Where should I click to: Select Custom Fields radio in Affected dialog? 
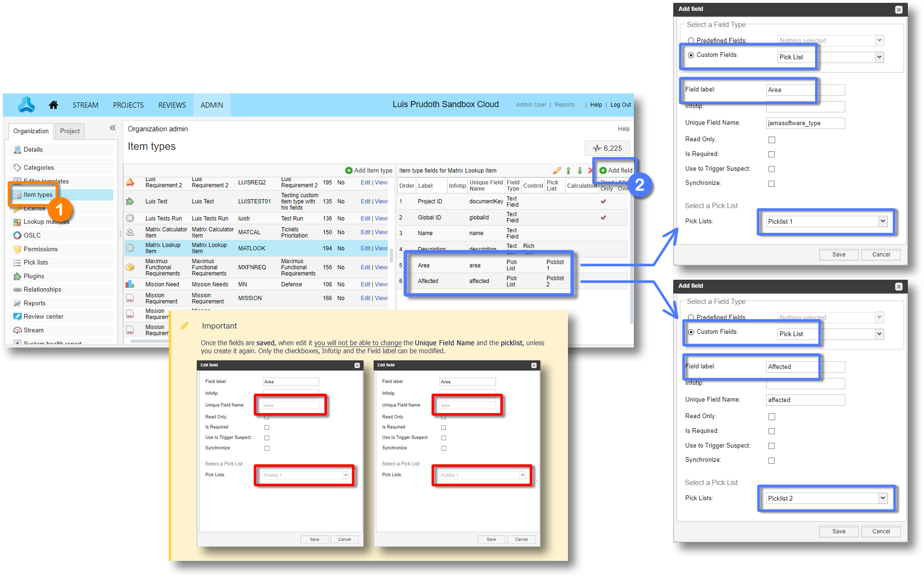(x=691, y=332)
